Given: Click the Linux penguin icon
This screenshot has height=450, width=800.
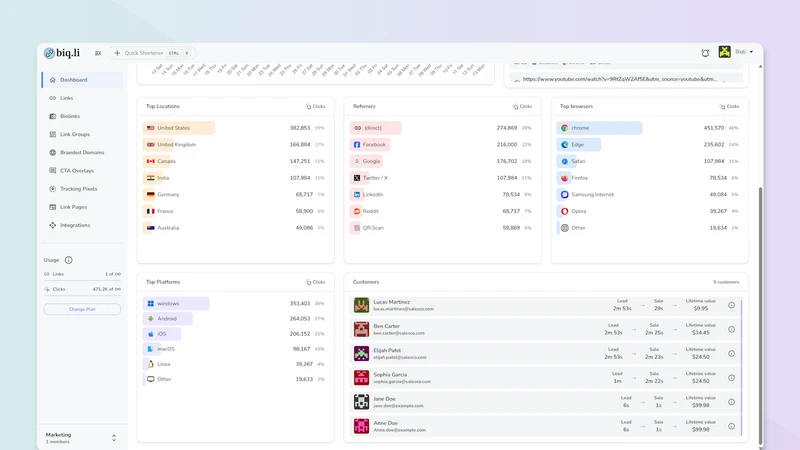Looking at the screenshot, I should pos(151,364).
